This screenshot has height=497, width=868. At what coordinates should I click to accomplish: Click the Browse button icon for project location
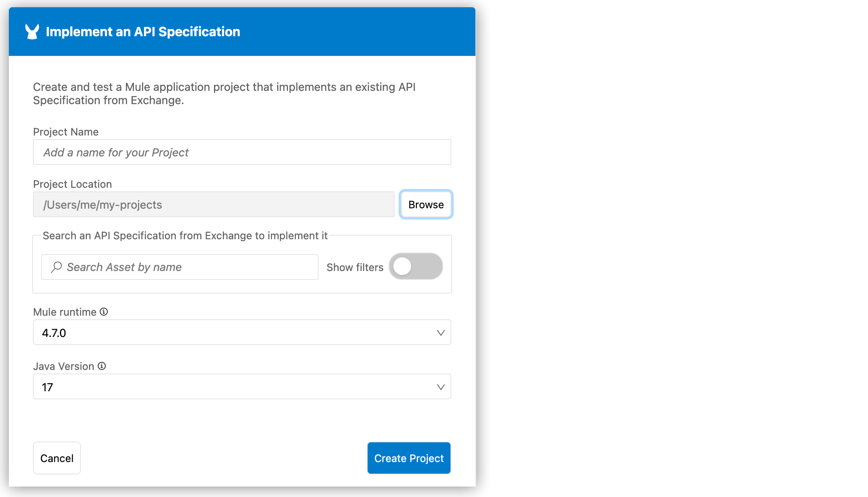click(x=425, y=204)
